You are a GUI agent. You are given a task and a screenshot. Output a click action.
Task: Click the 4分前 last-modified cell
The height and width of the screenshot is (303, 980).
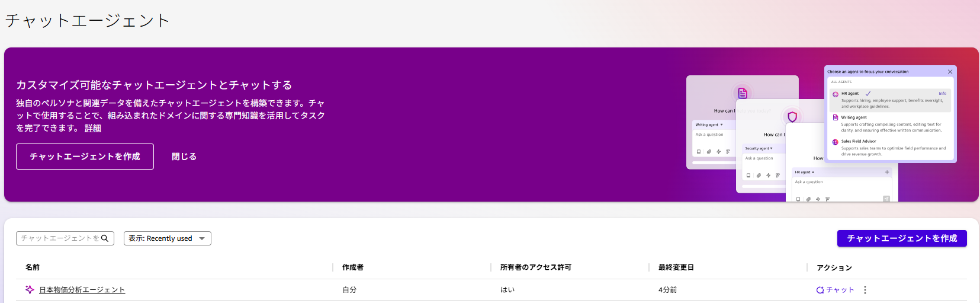667,290
